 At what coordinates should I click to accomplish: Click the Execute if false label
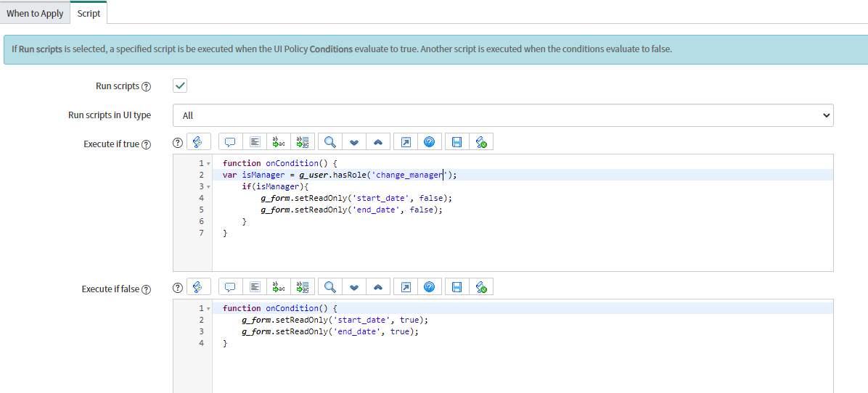coord(110,289)
